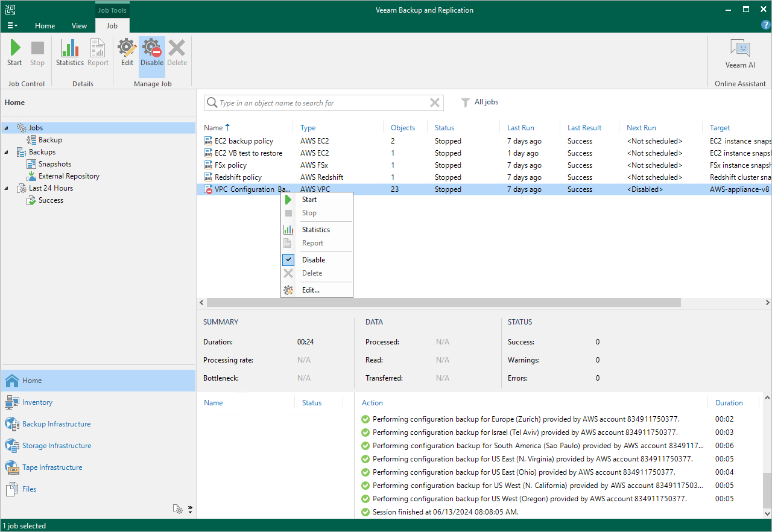Choose Statistics in the context menu
This screenshot has width=772, height=532.
point(317,230)
